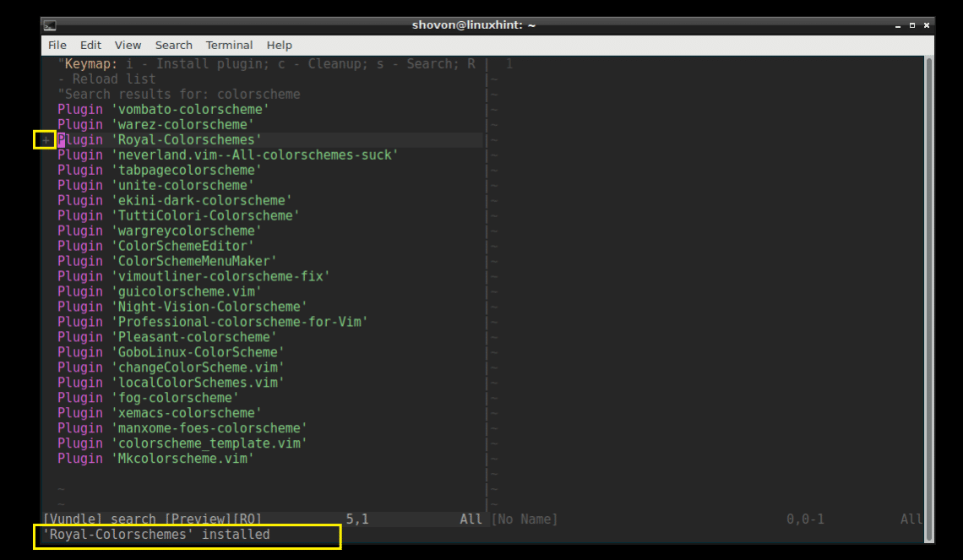This screenshot has height=560, width=963.
Task: Click the terminal's vertical scrollbar
Action: coord(929,299)
